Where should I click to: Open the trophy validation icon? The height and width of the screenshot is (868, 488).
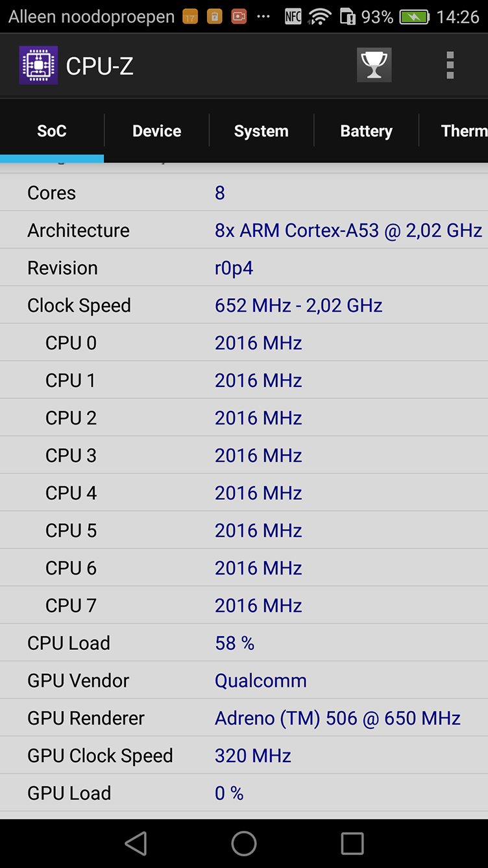374,65
